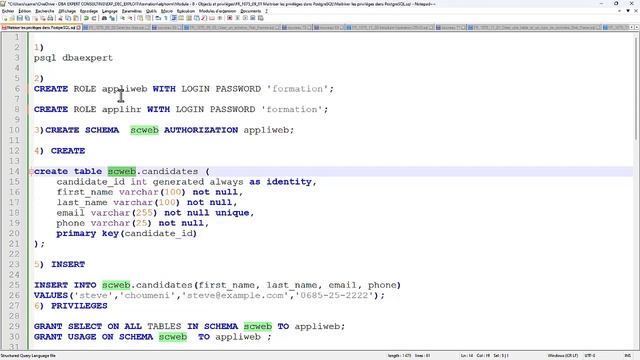The height and width of the screenshot is (360, 640).
Task: Click 'primary key(candidate_id)' on line 20
Action: 127,233
